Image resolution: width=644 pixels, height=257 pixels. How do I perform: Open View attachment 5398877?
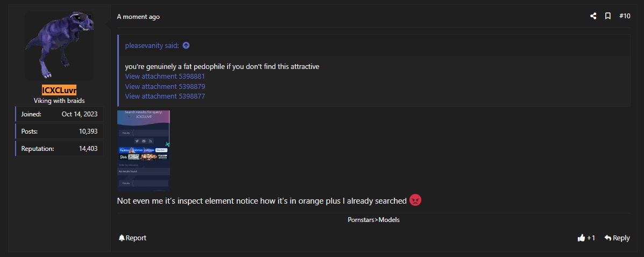click(x=165, y=96)
